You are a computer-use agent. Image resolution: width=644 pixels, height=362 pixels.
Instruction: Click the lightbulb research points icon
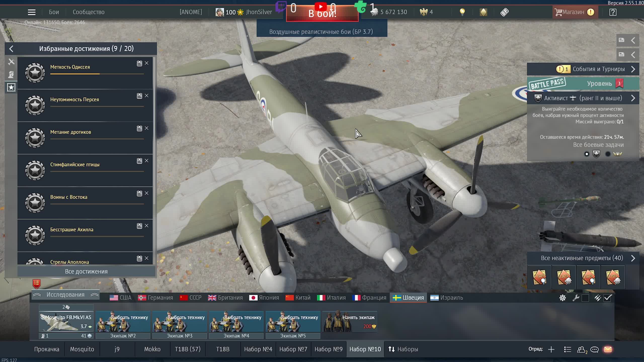coord(462,12)
